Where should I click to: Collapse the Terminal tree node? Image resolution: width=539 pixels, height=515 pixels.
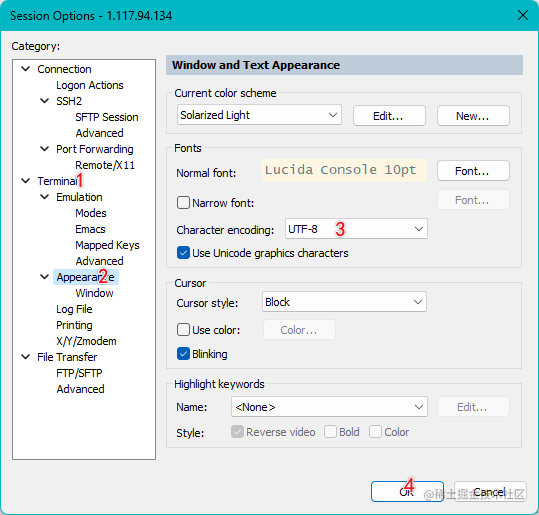[26, 181]
